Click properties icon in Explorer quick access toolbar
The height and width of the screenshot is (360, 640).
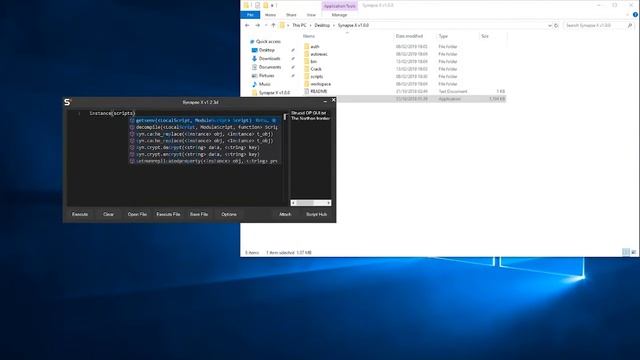257,5
